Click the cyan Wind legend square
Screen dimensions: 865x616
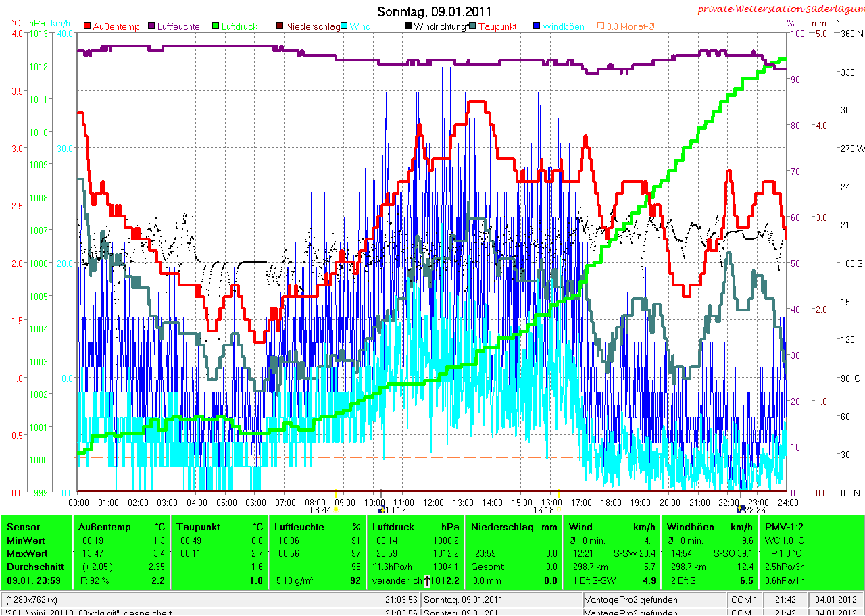click(x=344, y=26)
